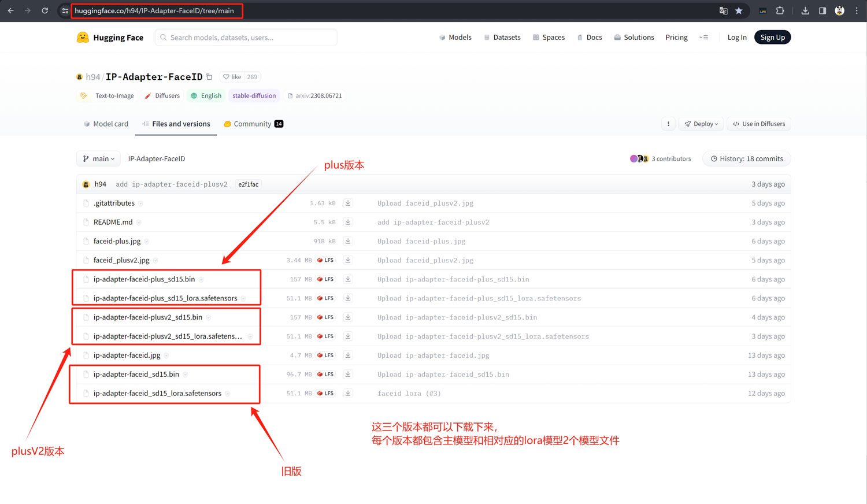Download ip-adapter-faceid-plus_sd15.bin file
The image size is (867, 504).
pos(348,279)
